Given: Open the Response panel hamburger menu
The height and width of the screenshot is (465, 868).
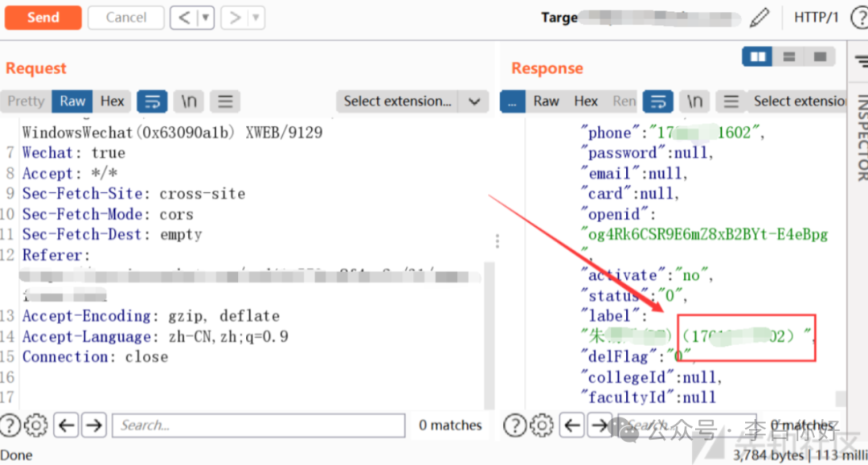Looking at the screenshot, I should click(x=731, y=101).
